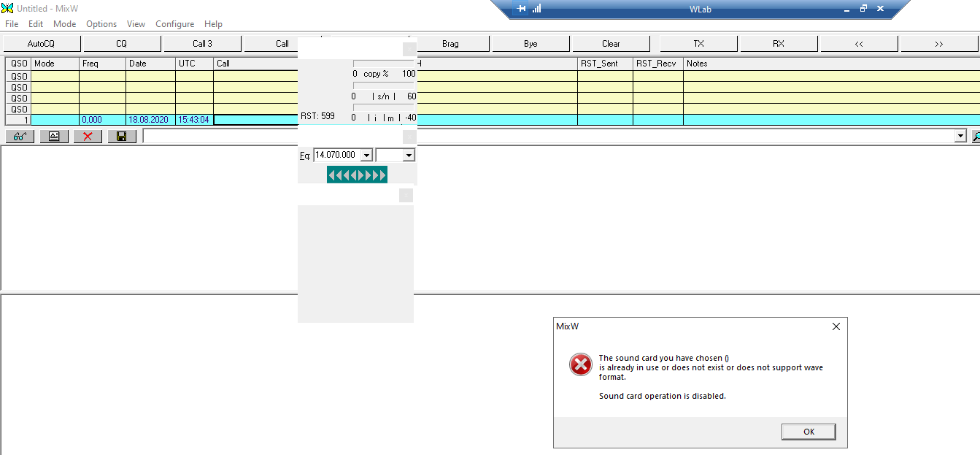
Task: Click the magnifier search icon at far right
Action: coord(976,137)
